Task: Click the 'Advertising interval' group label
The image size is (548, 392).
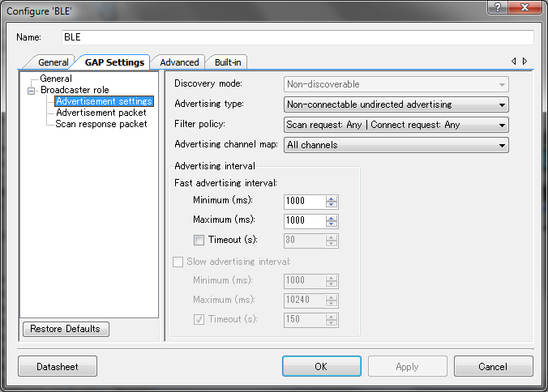Action: [x=215, y=166]
